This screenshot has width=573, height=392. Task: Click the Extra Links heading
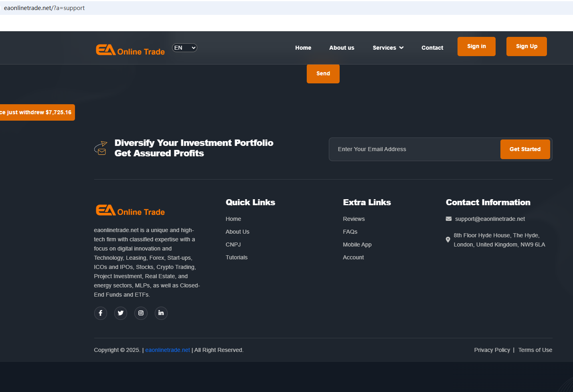point(367,202)
